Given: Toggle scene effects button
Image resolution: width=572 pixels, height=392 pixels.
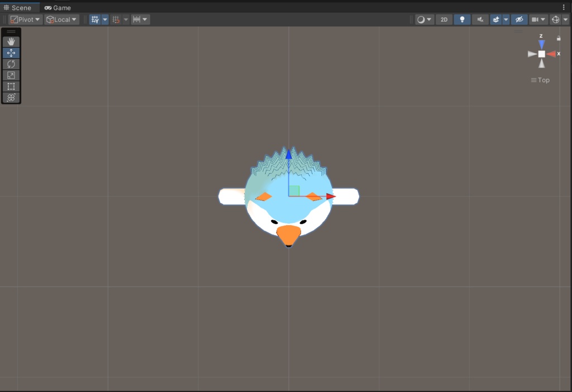Looking at the screenshot, I should click(x=496, y=20).
